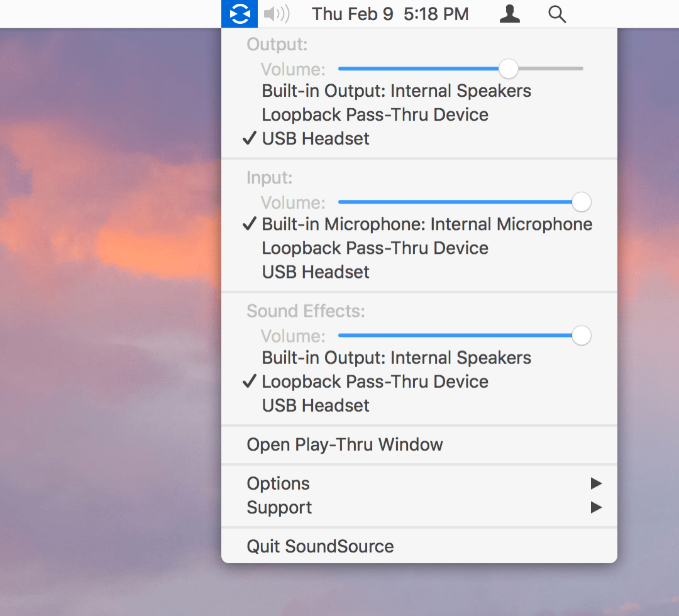
Task: Select Built-in Microphone: Internal Microphone input
Action: tap(419, 224)
